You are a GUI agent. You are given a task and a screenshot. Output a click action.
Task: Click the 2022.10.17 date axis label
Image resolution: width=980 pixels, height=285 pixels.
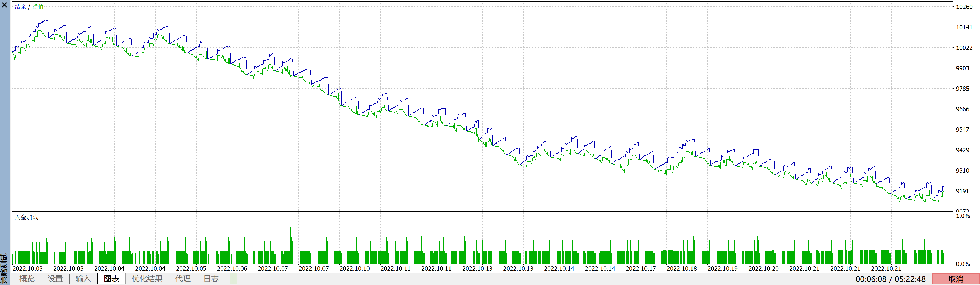pyautogui.click(x=641, y=268)
